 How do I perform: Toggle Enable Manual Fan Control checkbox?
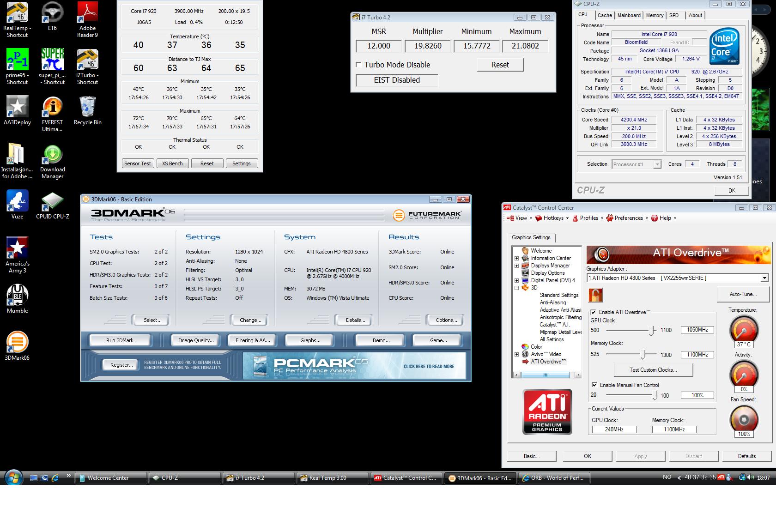pos(594,385)
